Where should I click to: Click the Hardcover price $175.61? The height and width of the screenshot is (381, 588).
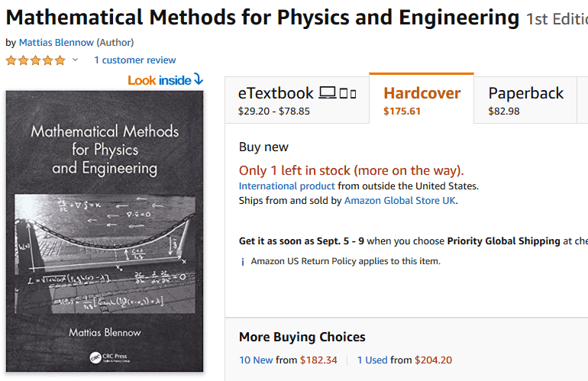pos(402,111)
